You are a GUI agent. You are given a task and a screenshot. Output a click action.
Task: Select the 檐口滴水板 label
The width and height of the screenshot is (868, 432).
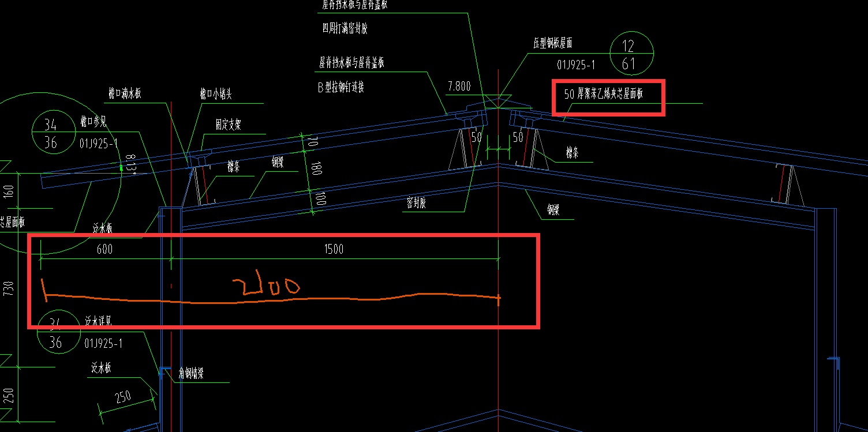coord(125,93)
